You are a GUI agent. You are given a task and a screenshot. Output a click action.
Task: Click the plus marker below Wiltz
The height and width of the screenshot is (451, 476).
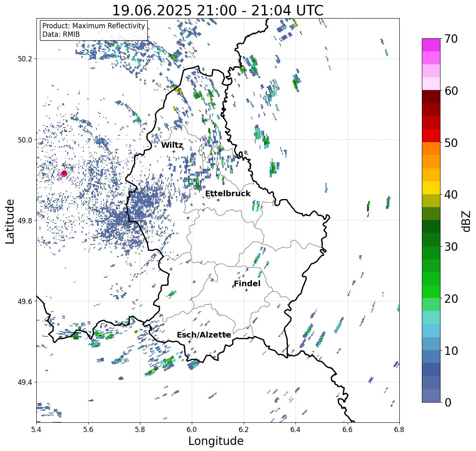[174, 152]
